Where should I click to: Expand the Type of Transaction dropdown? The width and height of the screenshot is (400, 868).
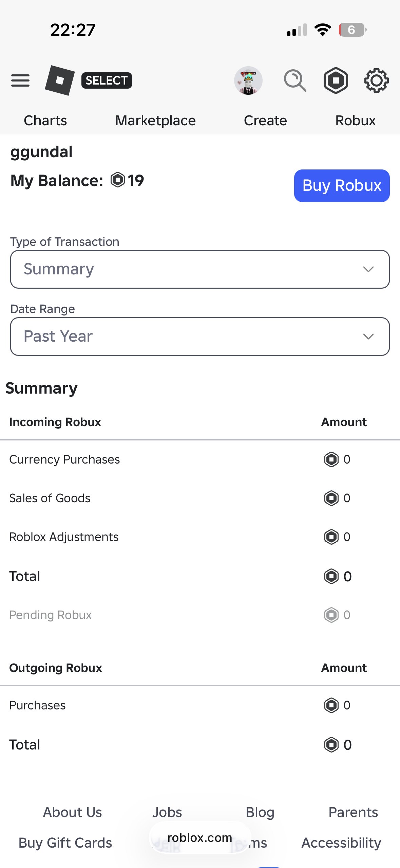tap(200, 269)
